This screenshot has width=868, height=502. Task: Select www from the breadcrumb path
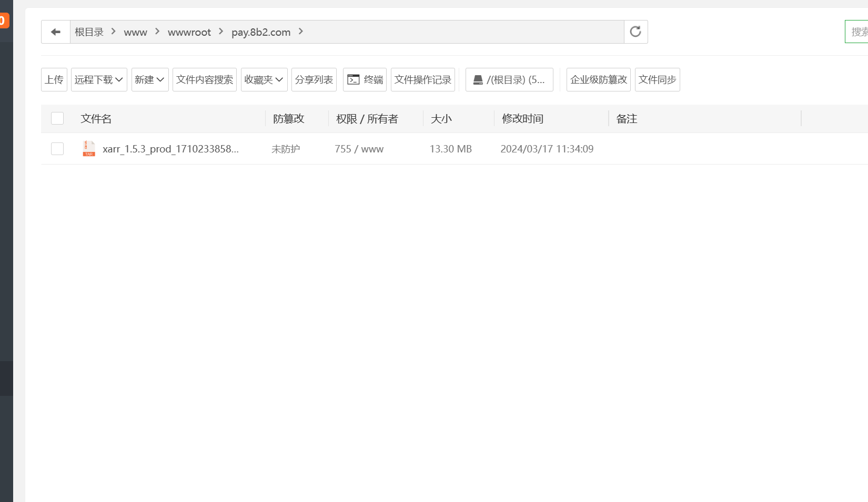135,32
